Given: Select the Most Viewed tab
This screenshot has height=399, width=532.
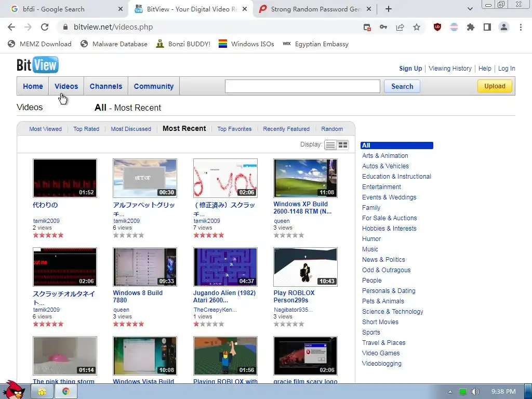Looking at the screenshot, I should (46, 129).
